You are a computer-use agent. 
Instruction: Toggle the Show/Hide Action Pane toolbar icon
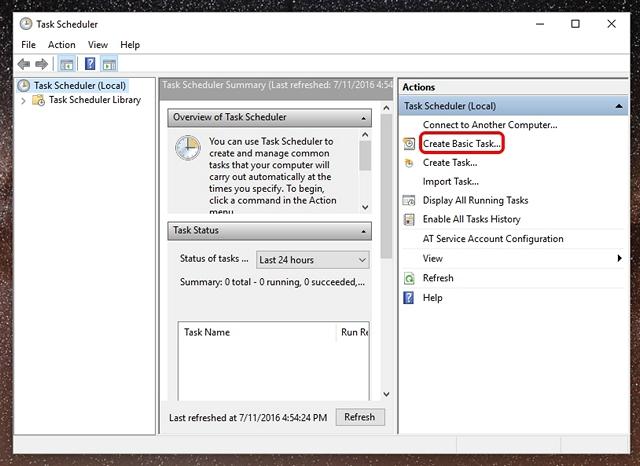pos(109,64)
